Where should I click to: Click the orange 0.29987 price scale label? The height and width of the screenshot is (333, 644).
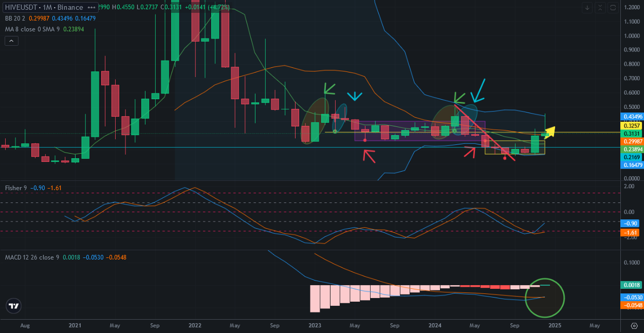[x=632, y=141]
